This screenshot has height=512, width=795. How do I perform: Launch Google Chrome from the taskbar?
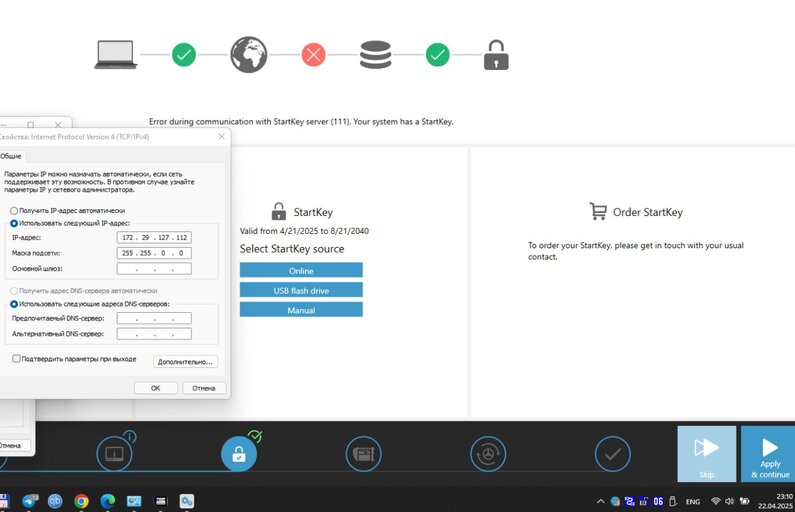click(81, 501)
